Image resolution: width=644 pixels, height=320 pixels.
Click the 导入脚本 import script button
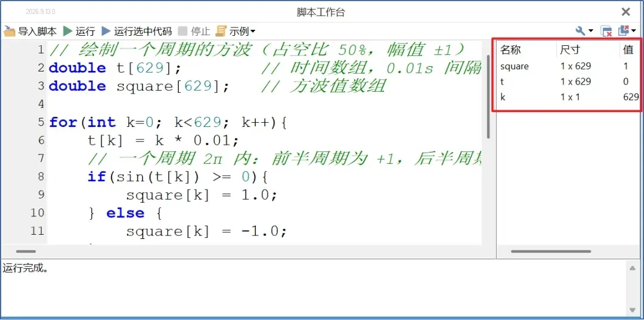[30, 31]
